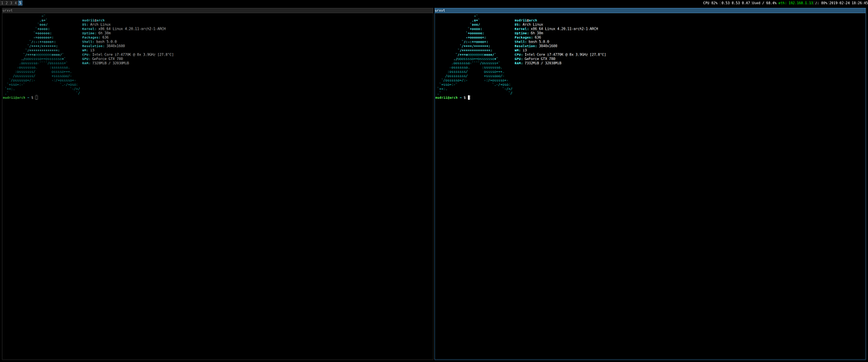Click the 'OS: Arch Linux' line in left terminal

coord(96,24)
